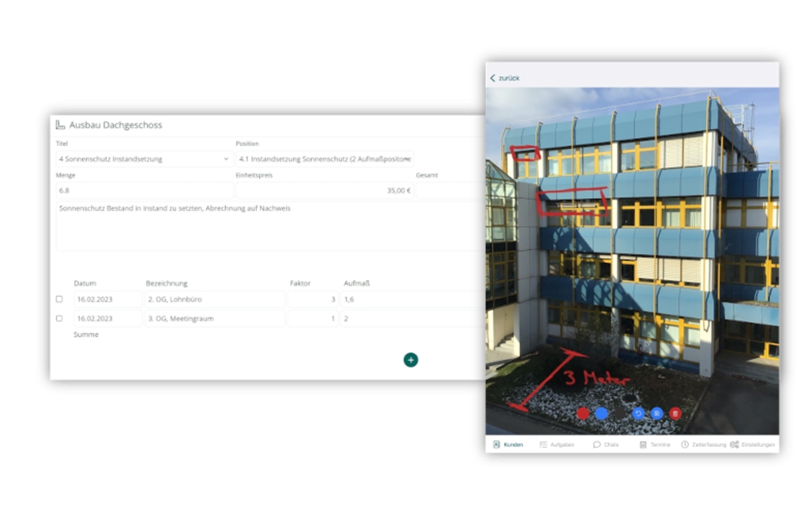Switch to the Aufgaben tab

[x=557, y=445]
